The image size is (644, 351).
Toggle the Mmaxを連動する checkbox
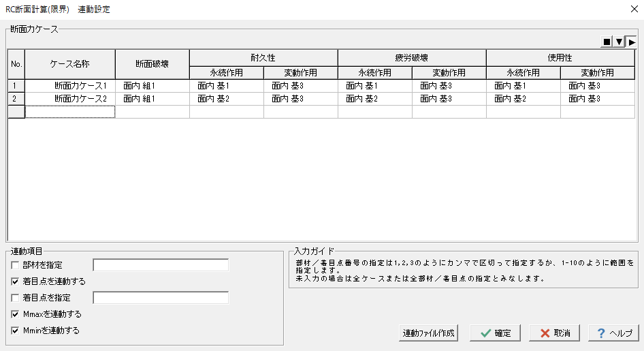pos(15,314)
